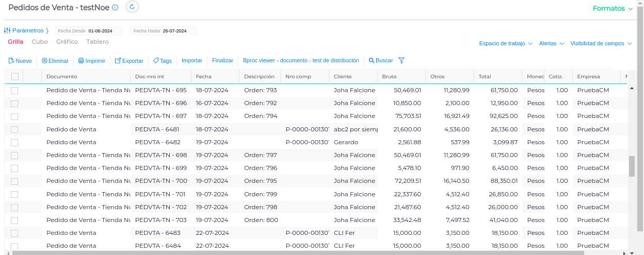644x255 pixels.
Task: Open the Tags label icon
Action: tap(156, 61)
